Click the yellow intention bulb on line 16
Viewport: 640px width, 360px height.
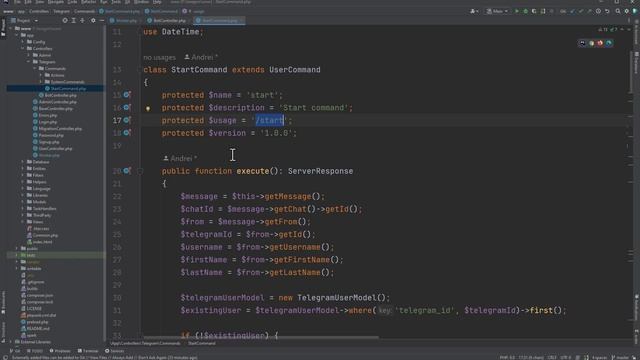(x=148, y=108)
